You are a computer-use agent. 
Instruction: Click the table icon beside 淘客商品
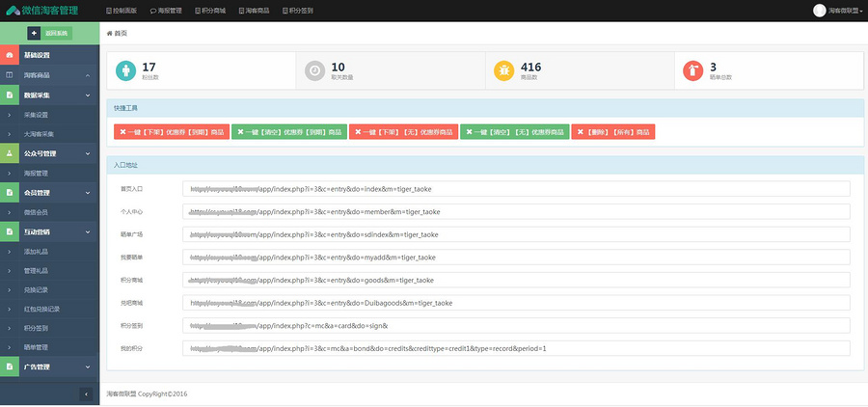10,75
